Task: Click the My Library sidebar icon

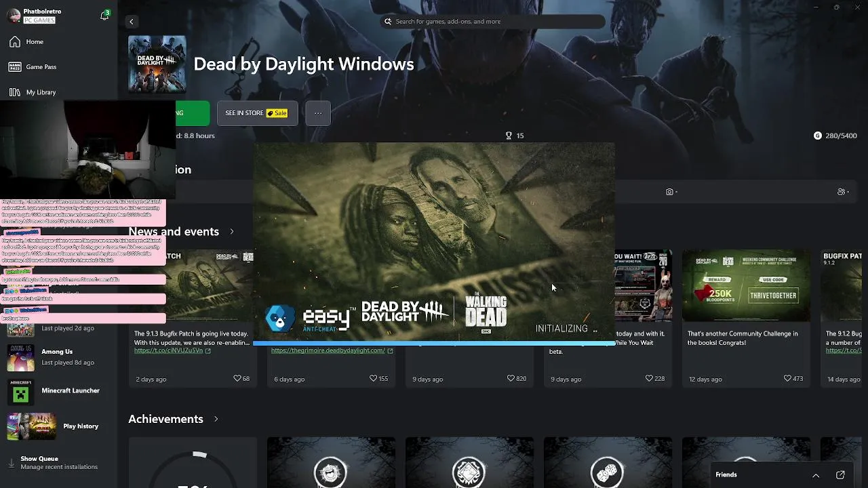Action: tap(15, 92)
